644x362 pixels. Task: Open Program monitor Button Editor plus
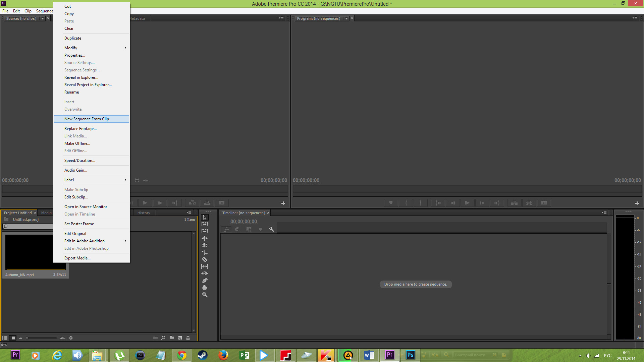click(637, 203)
